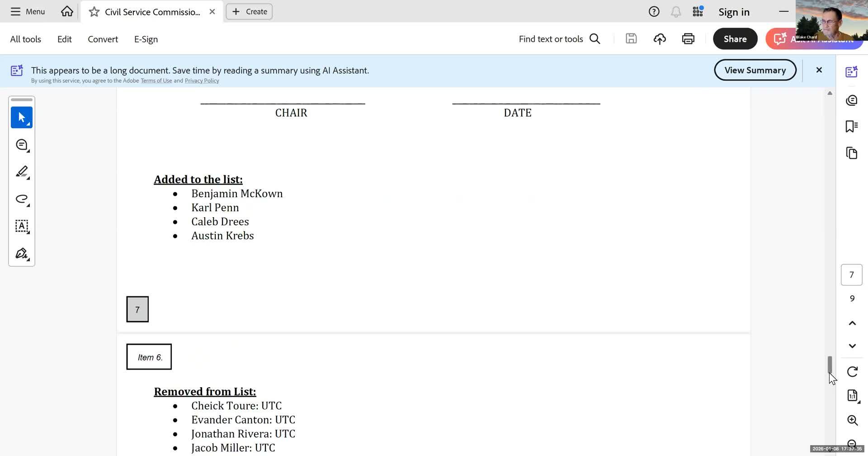Screen dimensions: 868x456
Task: Click the Share button
Action: pos(735,39)
